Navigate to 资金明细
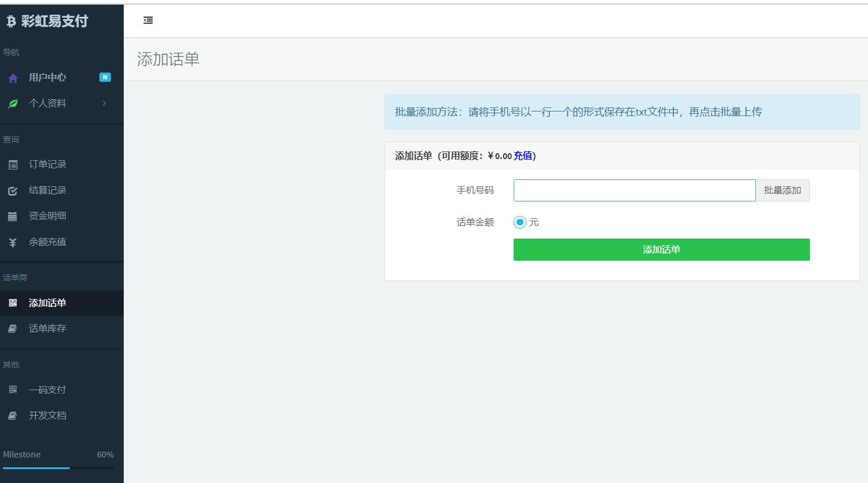The height and width of the screenshot is (483, 868). point(62,216)
